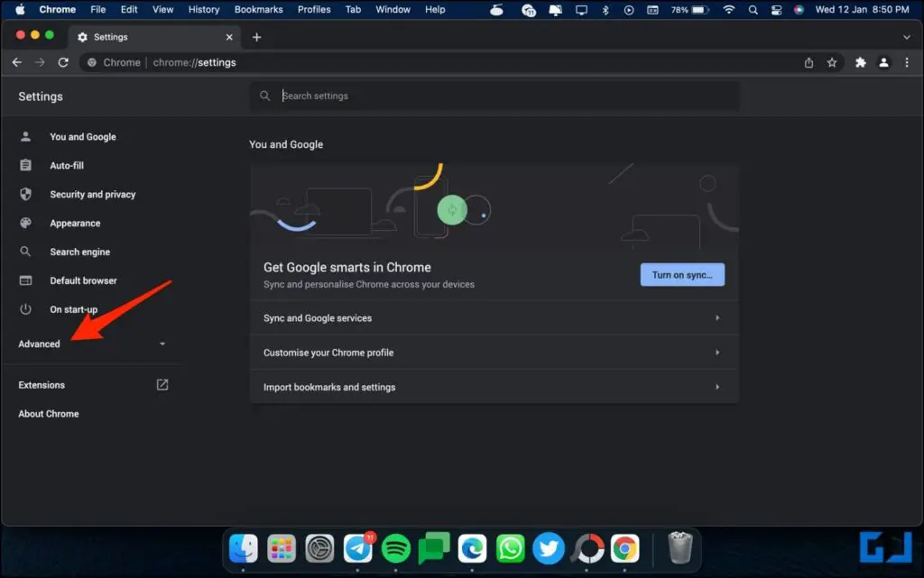Open Twitter from the dock
Screen dimensions: 924x578
click(548, 548)
